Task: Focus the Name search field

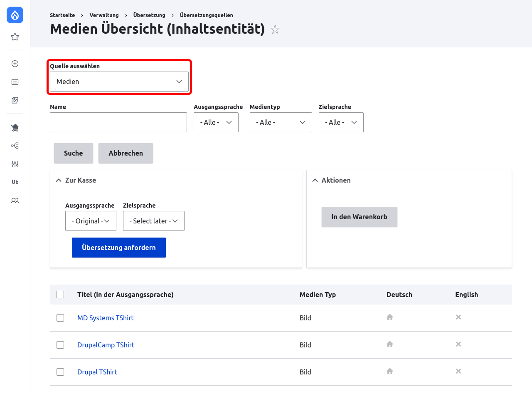Action: pos(118,122)
